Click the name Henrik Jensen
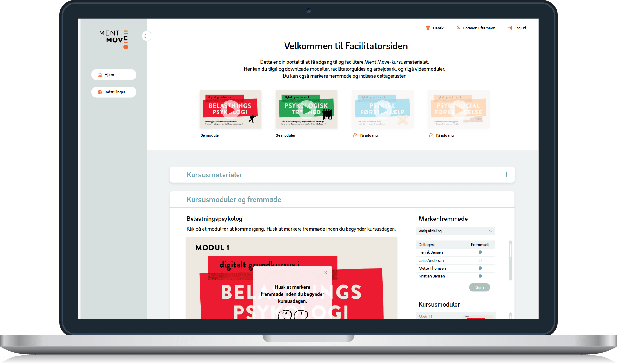The height and width of the screenshot is (364, 617). [x=431, y=252]
